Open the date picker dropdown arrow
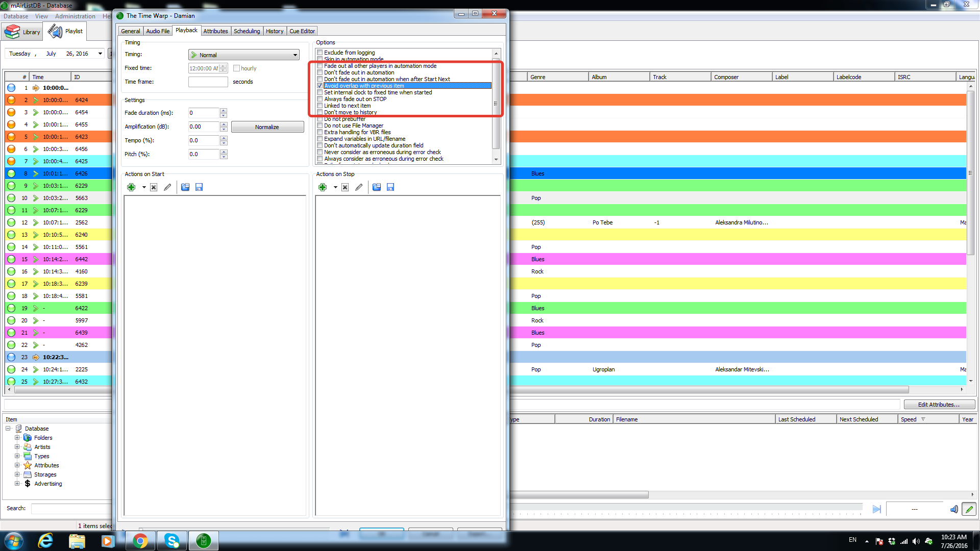 point(100,54)
